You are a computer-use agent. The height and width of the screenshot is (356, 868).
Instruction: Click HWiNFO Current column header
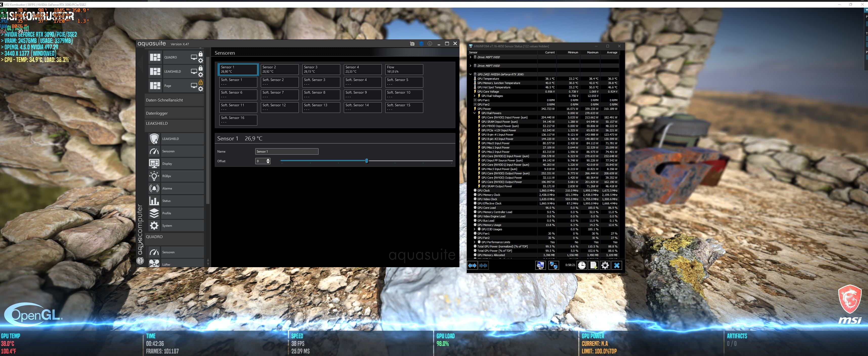tap(547, 52)
